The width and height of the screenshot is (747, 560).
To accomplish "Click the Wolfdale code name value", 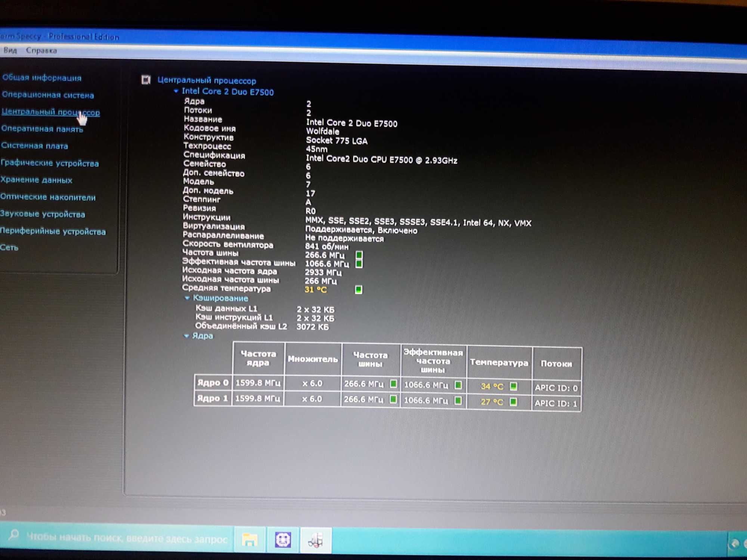I will (323, 131).
